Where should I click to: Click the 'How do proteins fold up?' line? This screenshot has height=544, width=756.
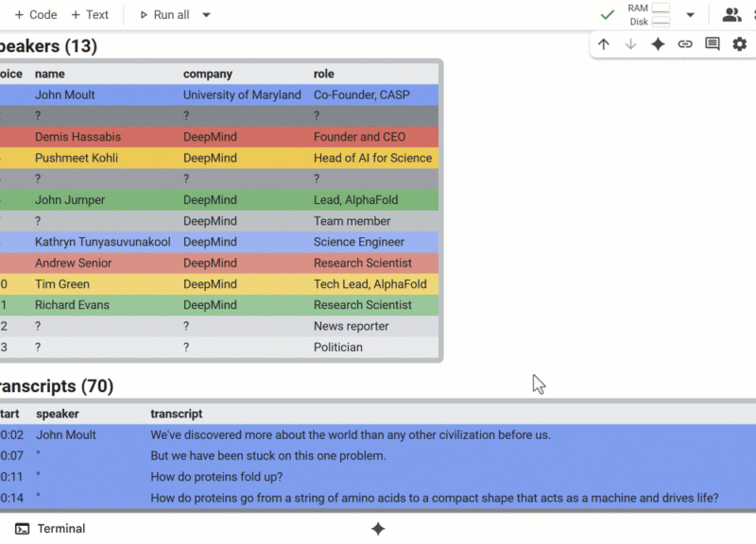216,477
